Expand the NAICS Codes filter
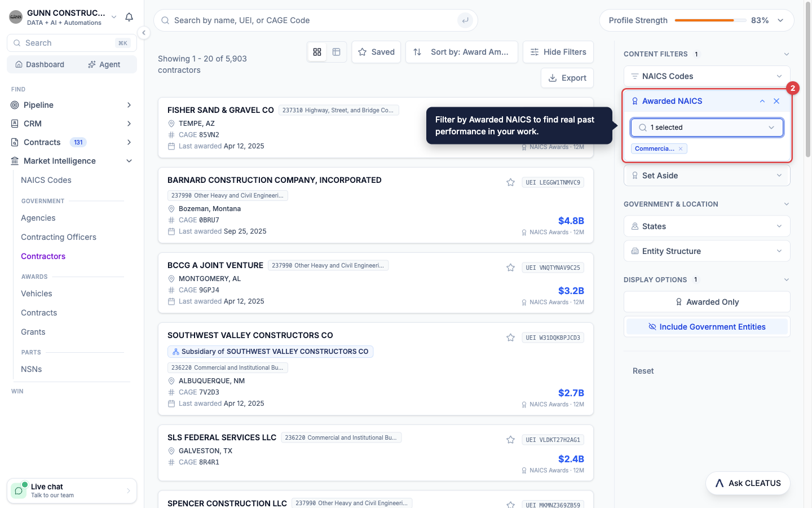Screen dimensions: 812x508 (707, 76)
